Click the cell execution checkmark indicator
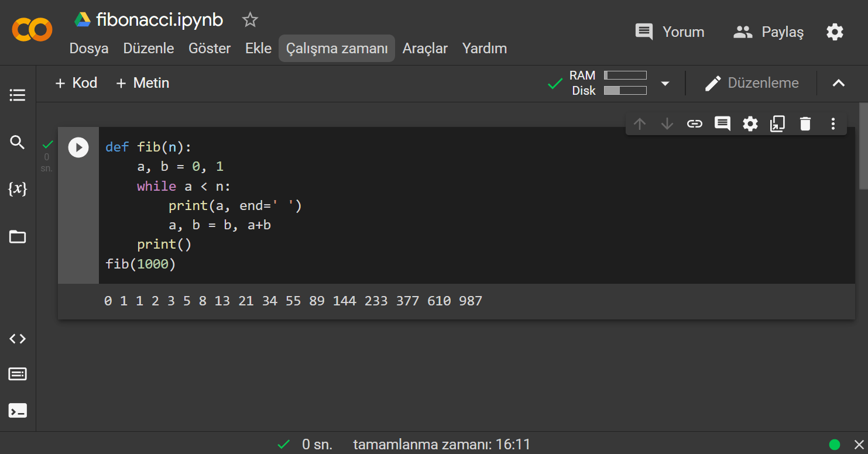The width and height of the screenshot is (868, 454). click(47, 143)
